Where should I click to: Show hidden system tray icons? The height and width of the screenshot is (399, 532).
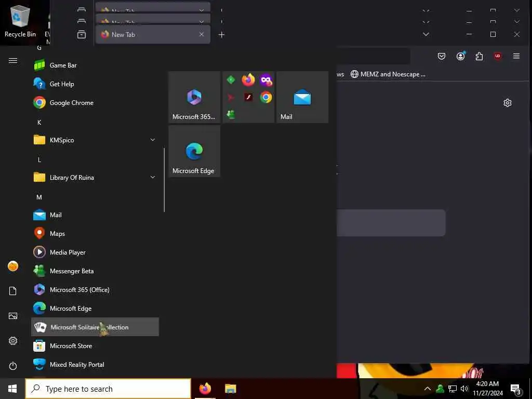click(428, 389)
